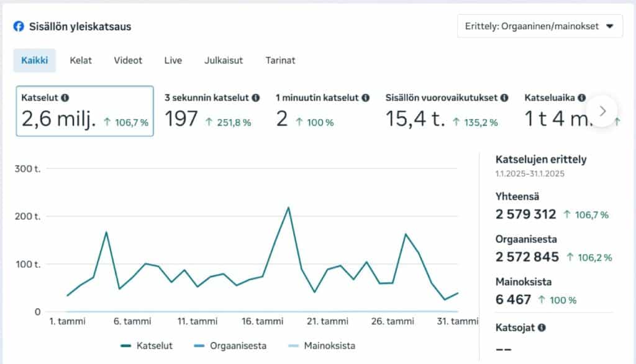Open the Erittely: Orgaaninen/mainokset dropdown

point(538,26)
